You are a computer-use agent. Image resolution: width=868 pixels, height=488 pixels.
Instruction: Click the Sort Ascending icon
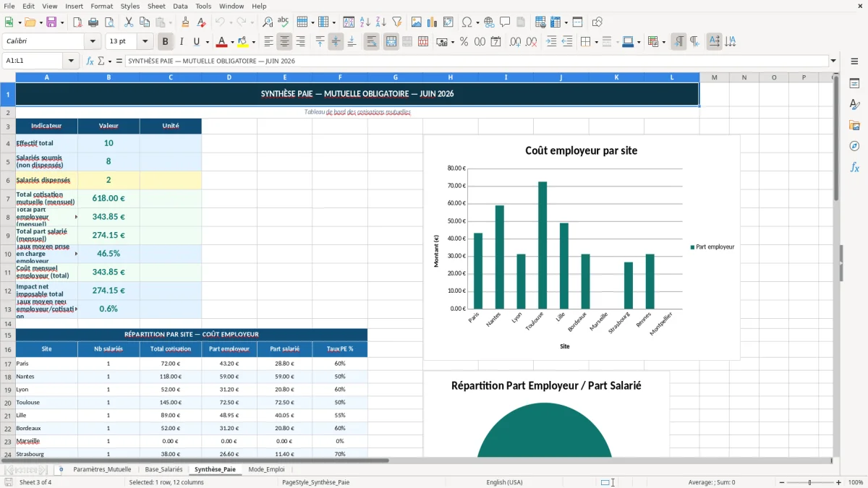tap(366, 22)
